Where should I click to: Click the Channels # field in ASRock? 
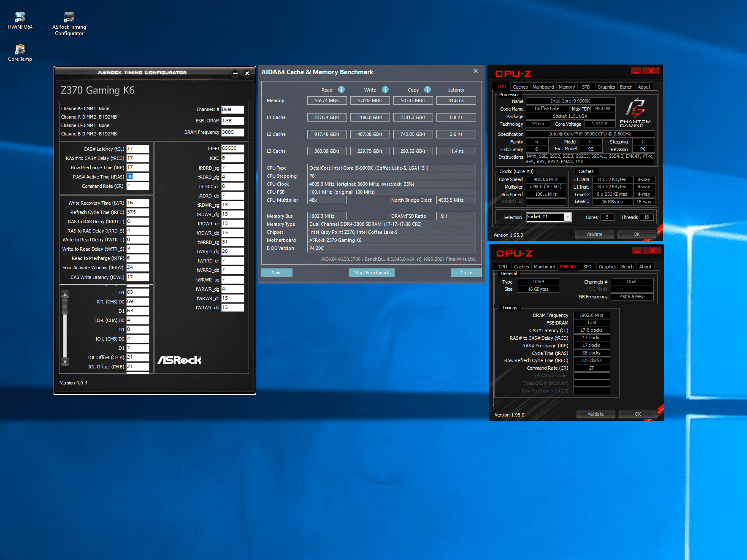(233, 109)
